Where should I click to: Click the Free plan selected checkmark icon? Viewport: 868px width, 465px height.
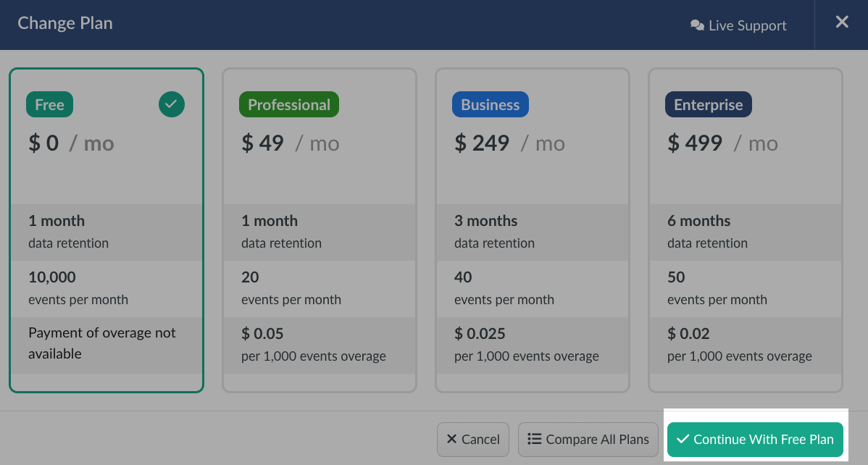pos(172,104)
